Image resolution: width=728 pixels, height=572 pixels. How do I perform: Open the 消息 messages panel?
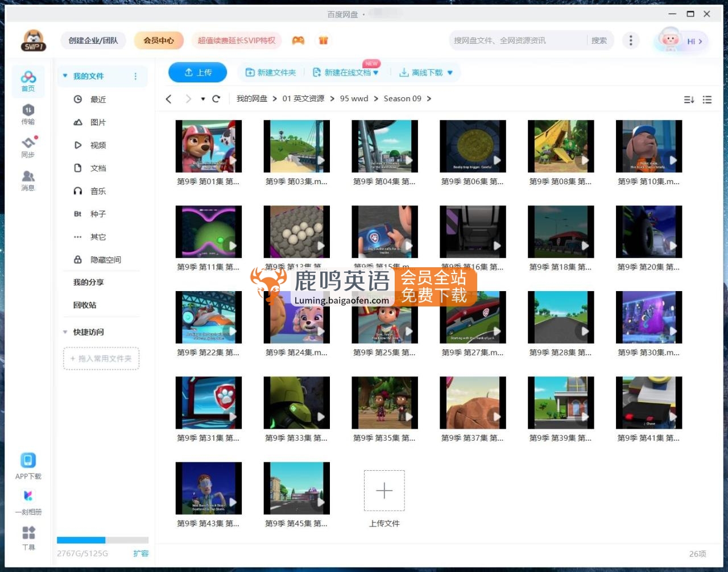tap(28, 180)
